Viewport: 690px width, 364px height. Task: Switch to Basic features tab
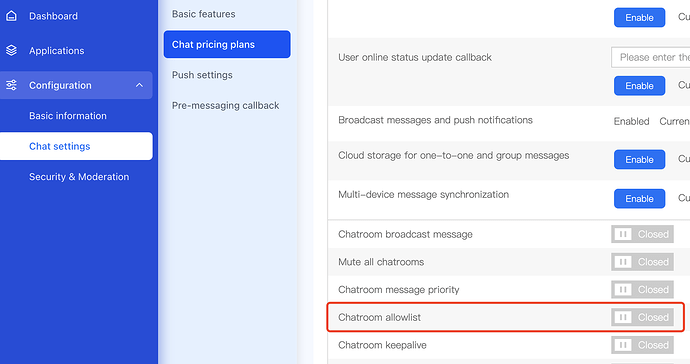(x=203, y=14)
